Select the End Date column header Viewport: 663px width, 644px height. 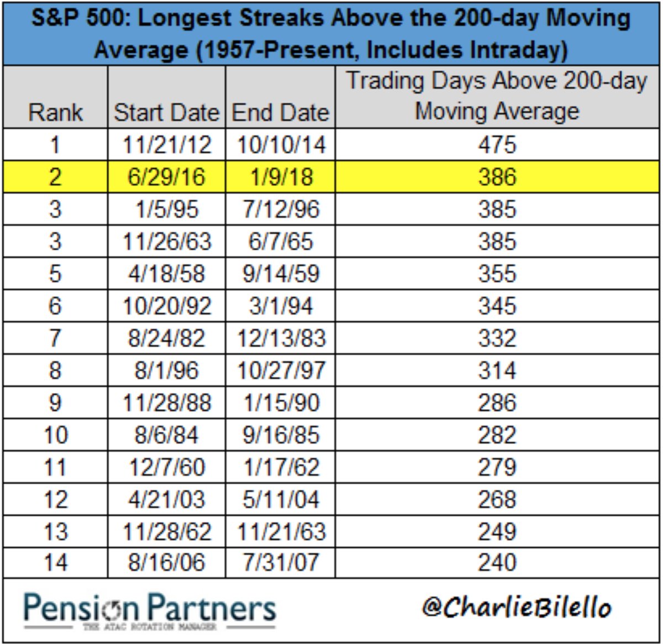tap(280, 112)
